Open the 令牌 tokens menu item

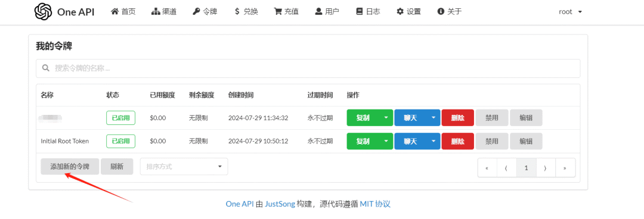pos(205,11)
